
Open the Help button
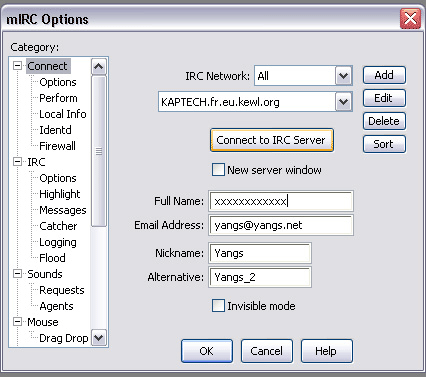coord(326,351)
